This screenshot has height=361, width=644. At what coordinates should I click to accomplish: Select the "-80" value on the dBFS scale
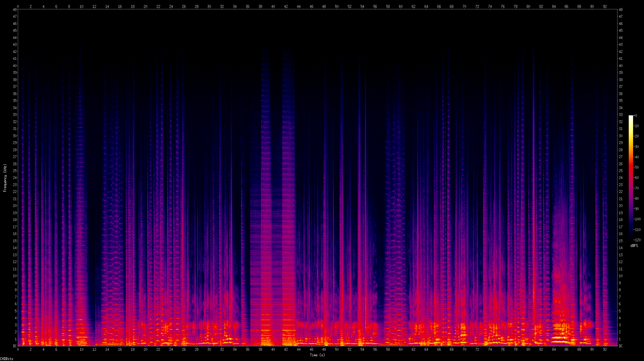[636, 199]
